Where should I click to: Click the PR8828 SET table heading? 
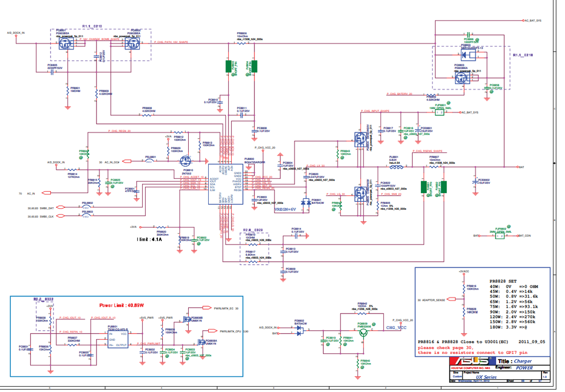coord(503,281)
